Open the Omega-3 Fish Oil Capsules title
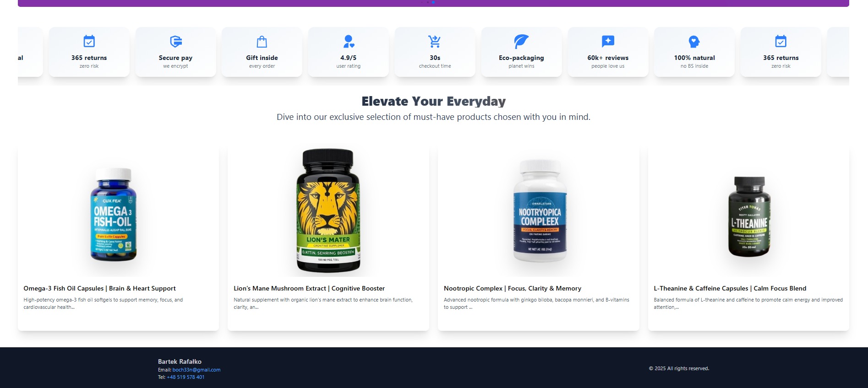Image resolution: width=868 pixels, height=388 pixels. pos(99,288)
